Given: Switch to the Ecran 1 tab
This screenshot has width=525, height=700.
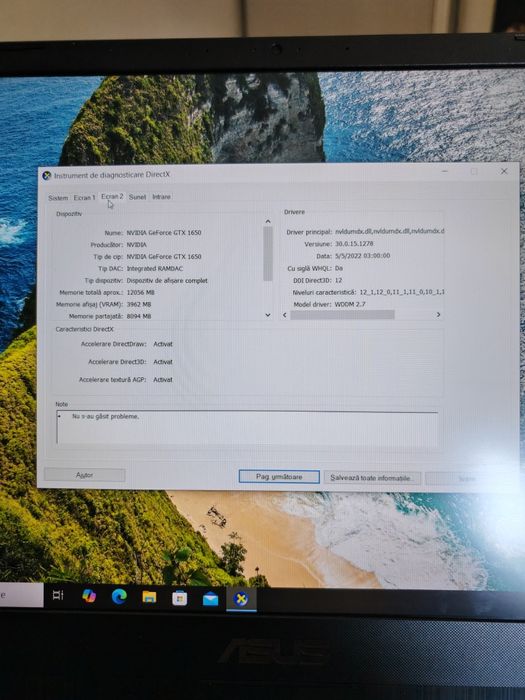Looking at the screenshot, I should pos(84,197).
